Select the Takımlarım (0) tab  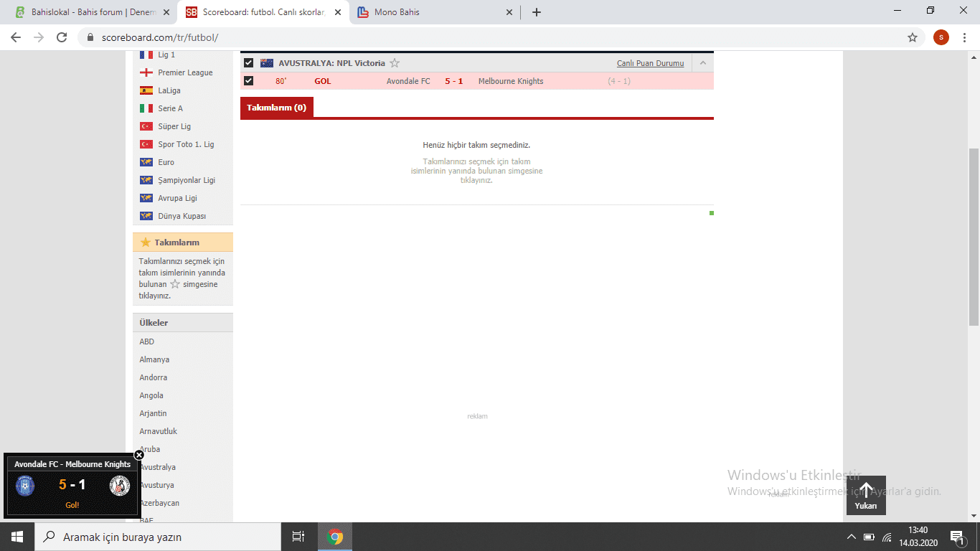pos(277,108)
